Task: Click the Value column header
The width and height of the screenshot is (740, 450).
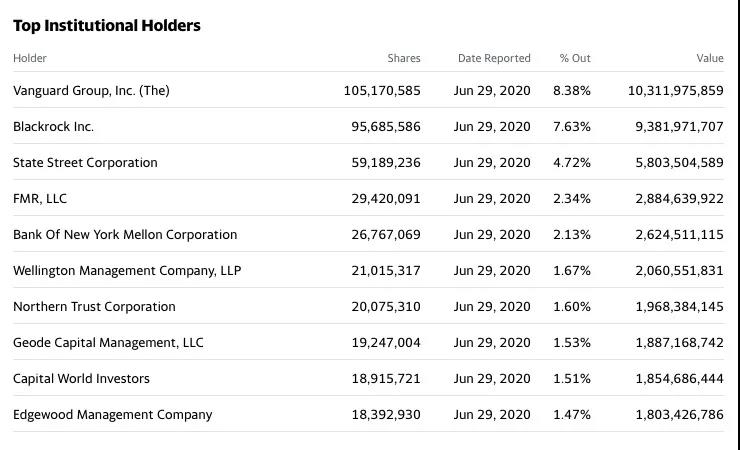Action: click(x=710, y=58)
